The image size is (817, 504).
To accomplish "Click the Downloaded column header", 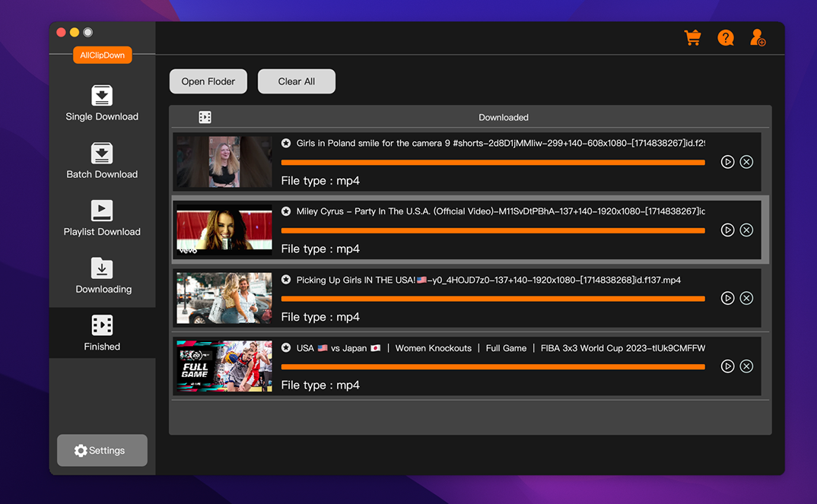I will (504, 118).
